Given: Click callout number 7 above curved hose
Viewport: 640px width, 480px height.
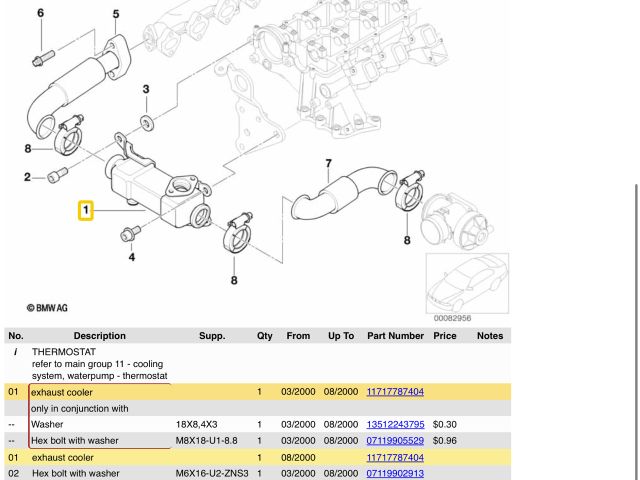Looking at the screenshot, I should click(x=327, y=163).
